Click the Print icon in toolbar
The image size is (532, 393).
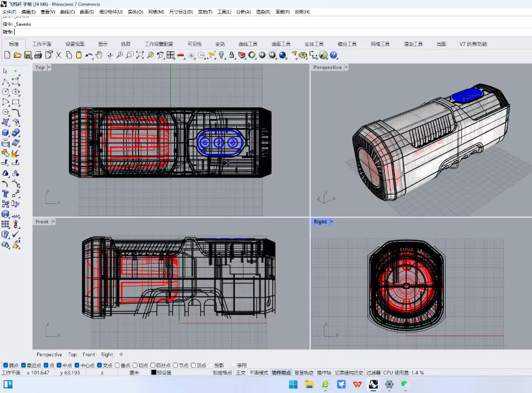38,55
